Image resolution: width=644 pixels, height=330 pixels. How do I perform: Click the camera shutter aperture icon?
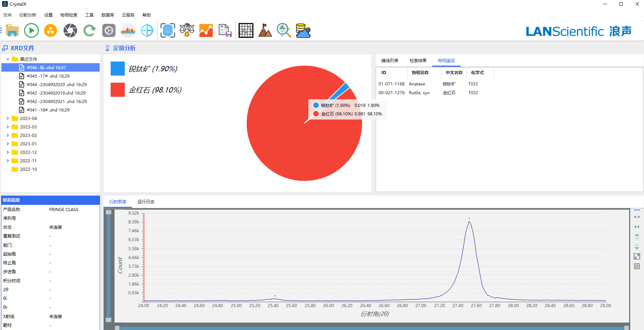pos(70,31)
